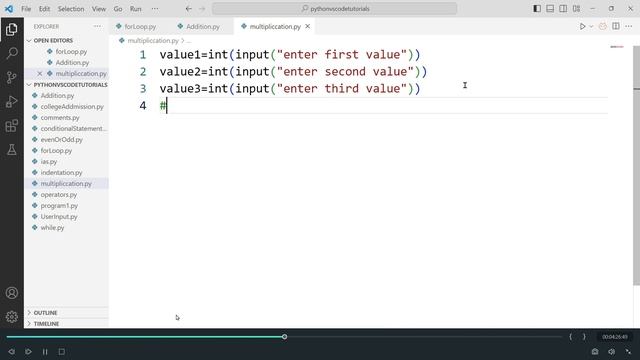This screenshot has width=640, height=360.
Task: Toggle the bottom panel layout icon
Action: (550, 9)
